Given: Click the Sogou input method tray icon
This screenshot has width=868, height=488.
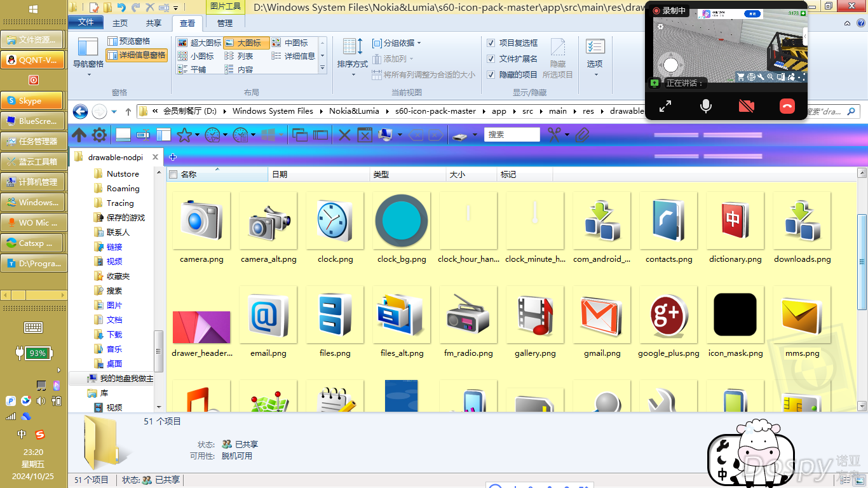Looking at the screenshot, I should click(x=40, y=435).
